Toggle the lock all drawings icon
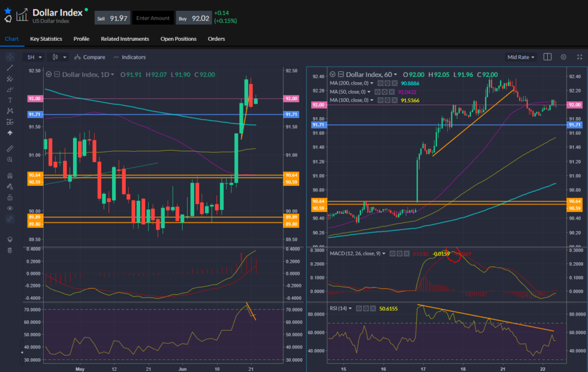The width and height of the screenshot is (588, 372). point(10,197)
